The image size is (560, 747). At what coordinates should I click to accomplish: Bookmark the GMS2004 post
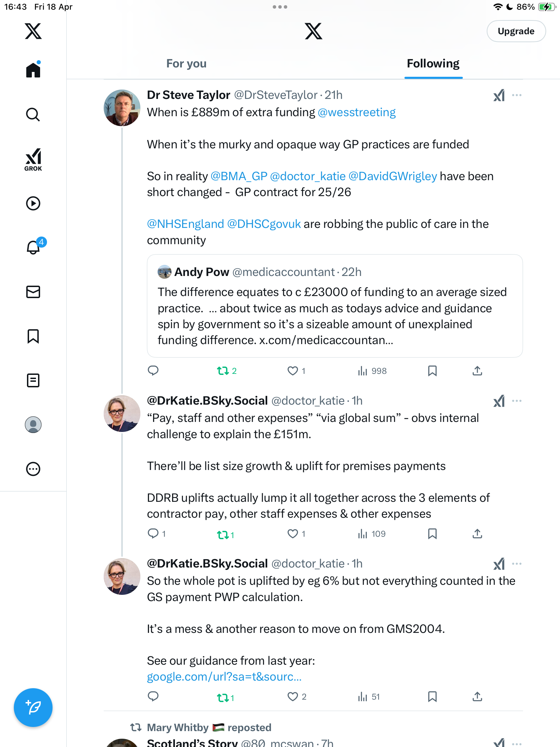[432, 697]
